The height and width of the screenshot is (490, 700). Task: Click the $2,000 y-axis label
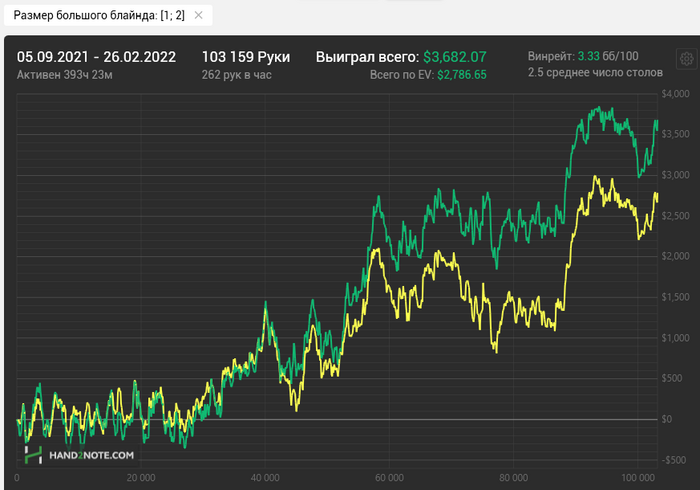(x=675, y=256)
